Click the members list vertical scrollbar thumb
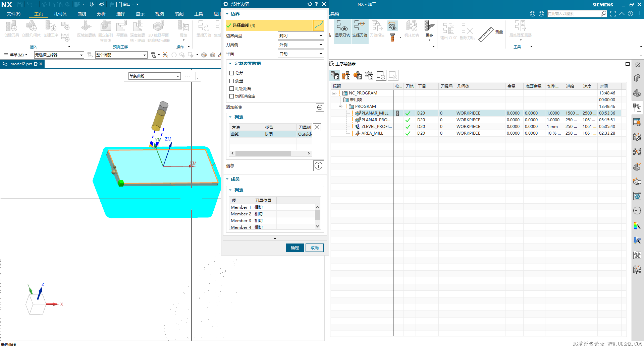 317,215
